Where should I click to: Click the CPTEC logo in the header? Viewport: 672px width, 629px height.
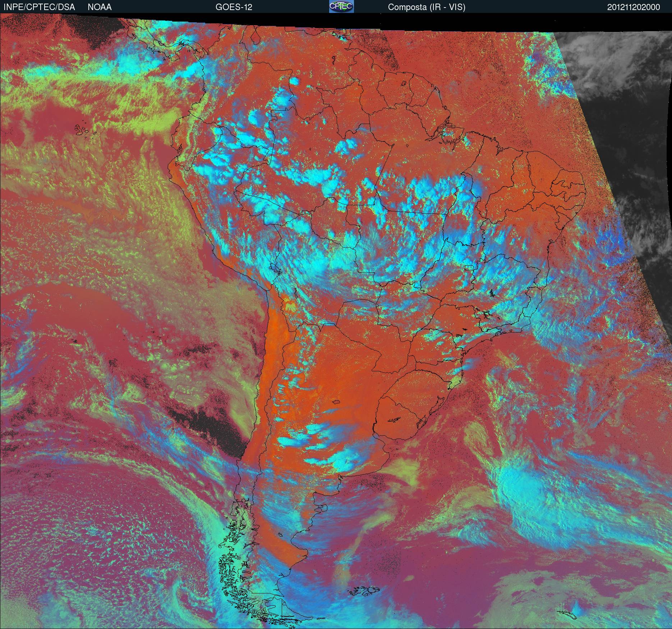tap(341, 6)
